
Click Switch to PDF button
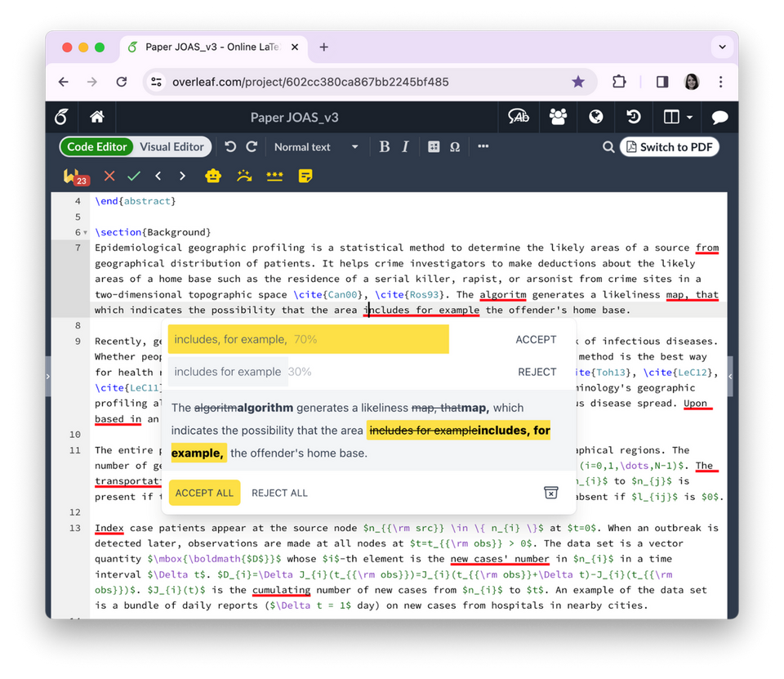tap(670, 147)
